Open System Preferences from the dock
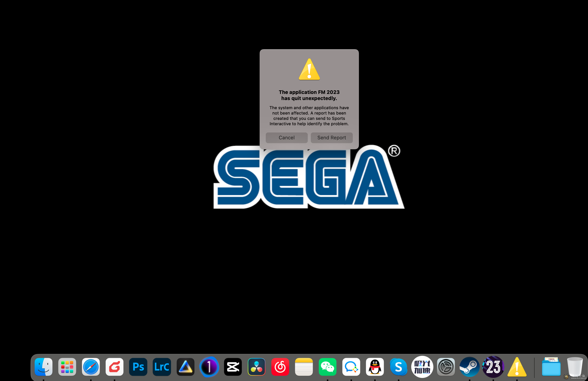The image size is (588, 381). 446,367
